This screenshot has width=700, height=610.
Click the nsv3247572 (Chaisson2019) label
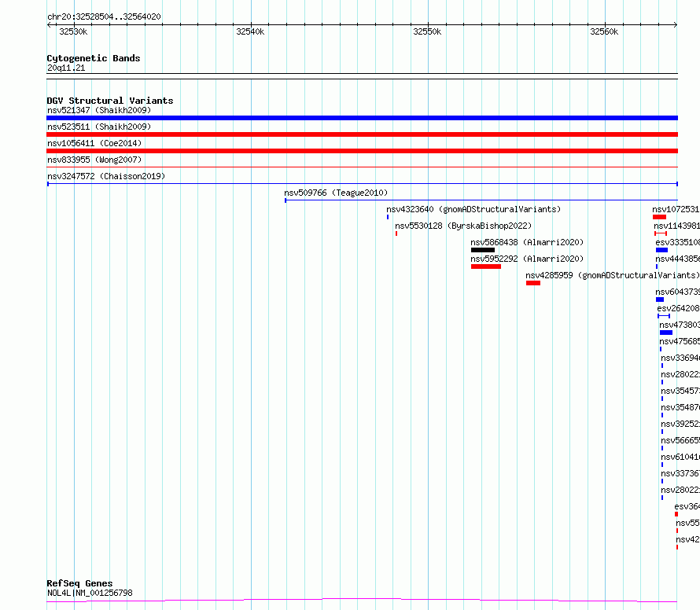106,176
